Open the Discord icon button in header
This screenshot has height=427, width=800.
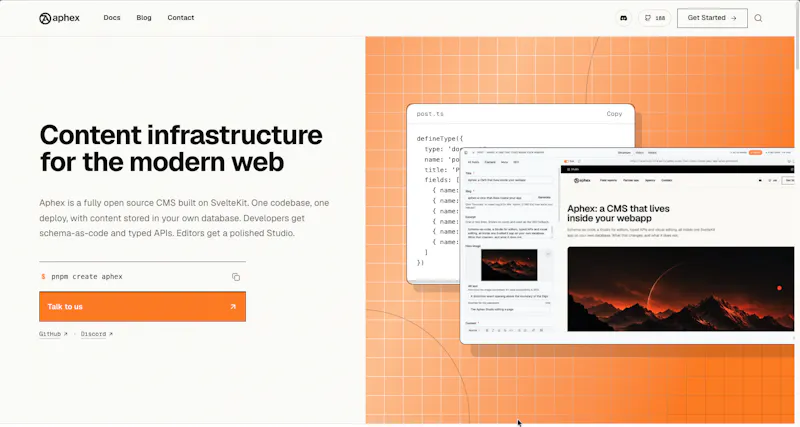[623, 18]
